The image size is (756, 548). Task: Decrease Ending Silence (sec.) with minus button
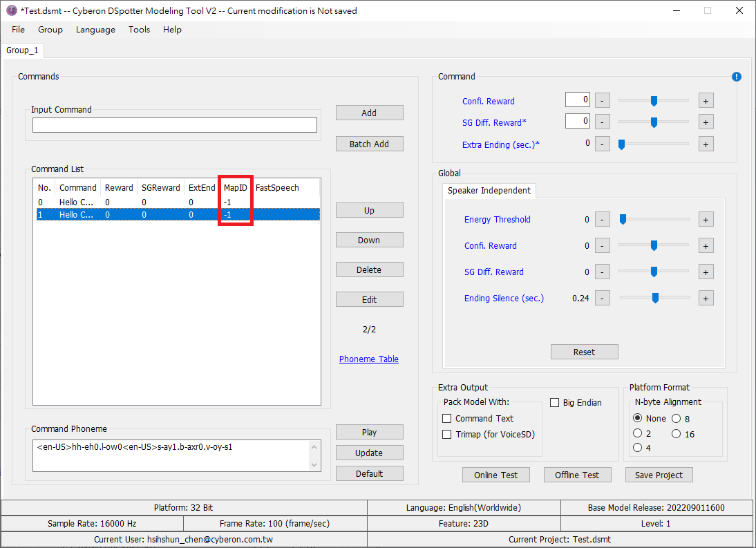click(602, 299)
